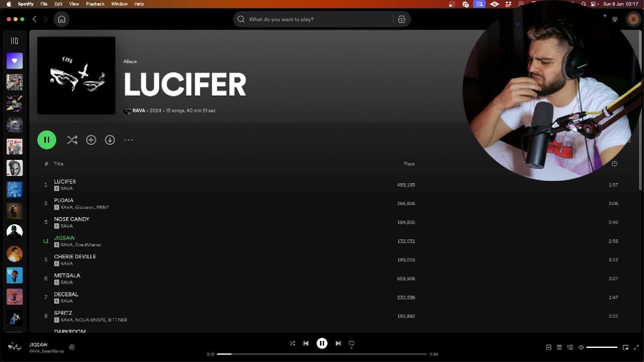
Task: Open PRNY artist link on PLOAIA
Action: click(x=102, y=207)
